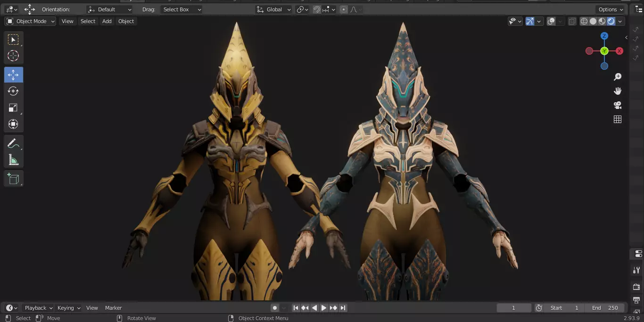The image size is (644, 322).
Task: Open gizmo settings dropdown arrow
Action: pos(538,21)
